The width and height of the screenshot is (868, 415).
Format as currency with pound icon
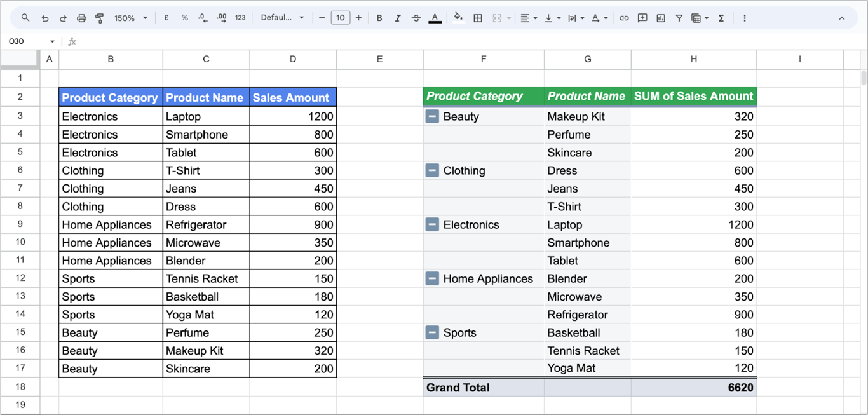166,18
